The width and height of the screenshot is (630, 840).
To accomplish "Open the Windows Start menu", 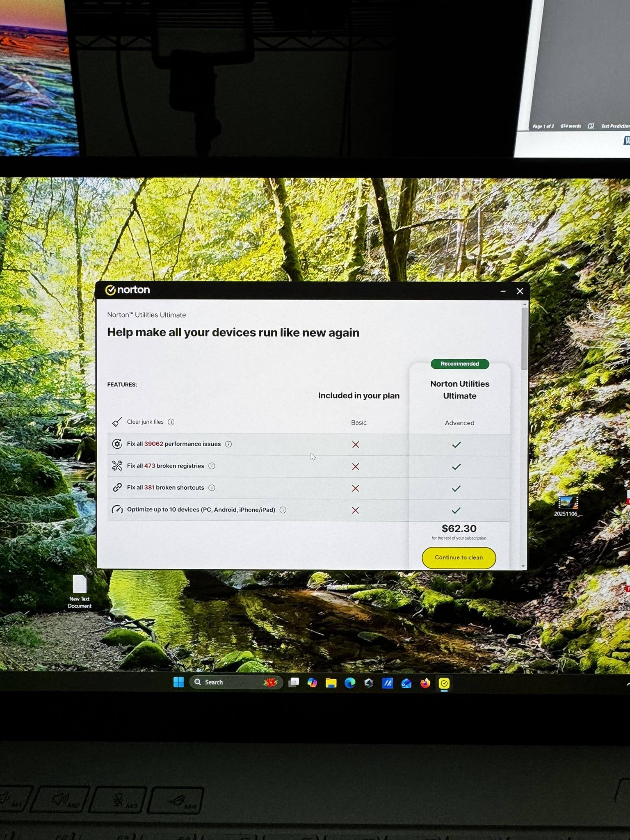I will pos(178,682).
